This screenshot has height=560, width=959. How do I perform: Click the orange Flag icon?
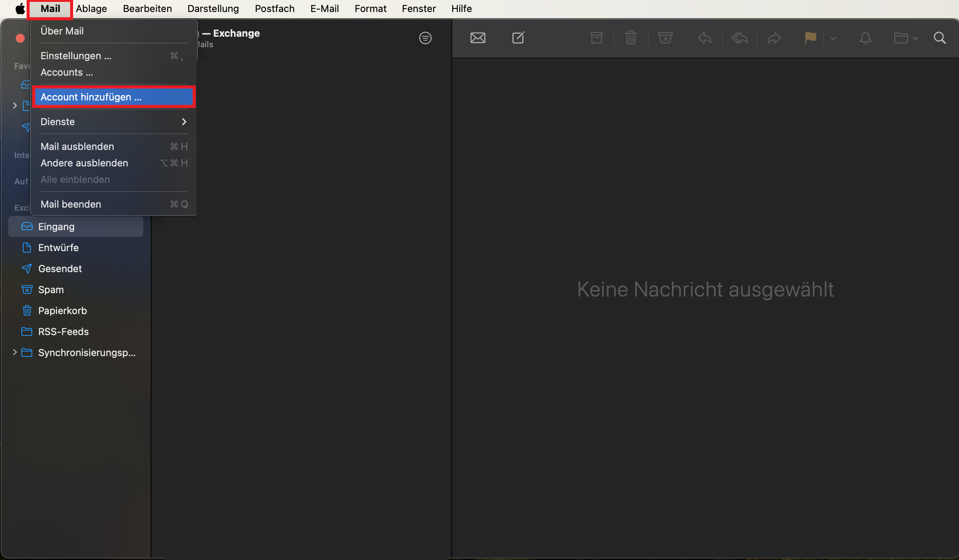click(810, 38)
